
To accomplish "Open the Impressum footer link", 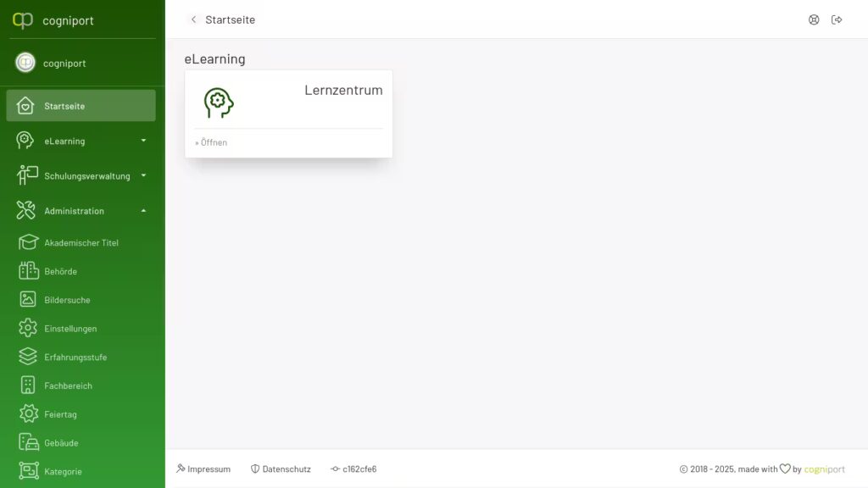I will (x=203, y=469).
